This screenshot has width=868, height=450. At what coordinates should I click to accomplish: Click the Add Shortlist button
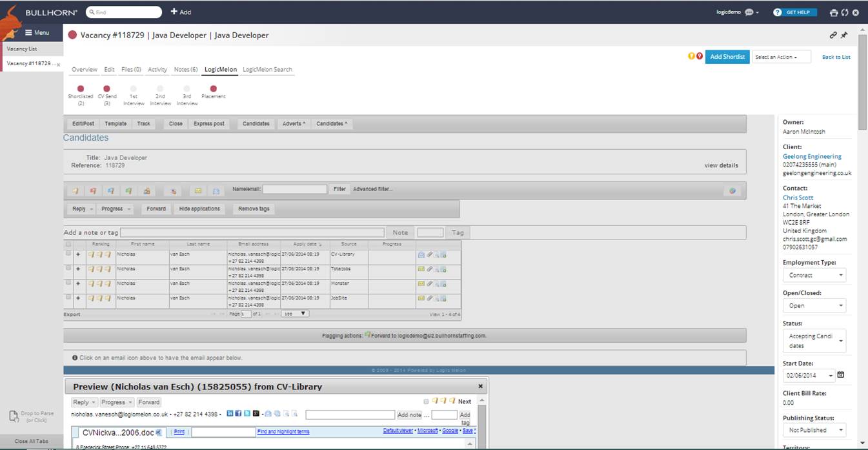tap(727, 57)
